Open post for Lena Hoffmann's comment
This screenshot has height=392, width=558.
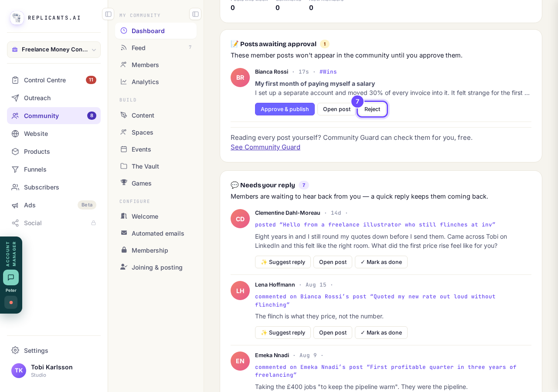[x=333, y=333]
